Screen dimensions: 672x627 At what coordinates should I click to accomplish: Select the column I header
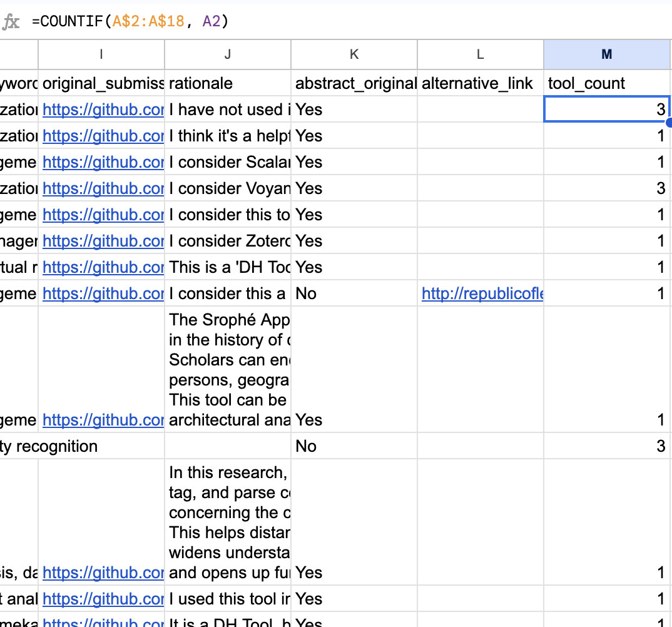(x=101, y=54)
